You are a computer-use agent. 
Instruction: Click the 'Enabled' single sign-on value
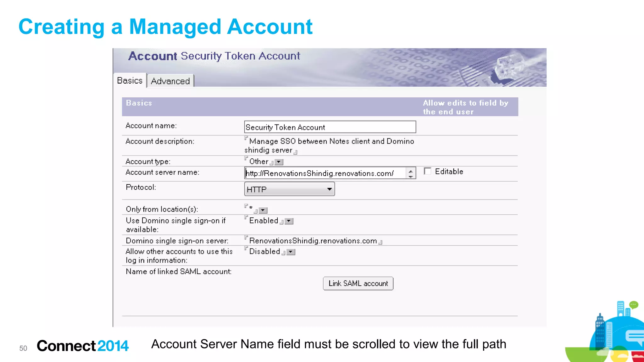[264, 221]
